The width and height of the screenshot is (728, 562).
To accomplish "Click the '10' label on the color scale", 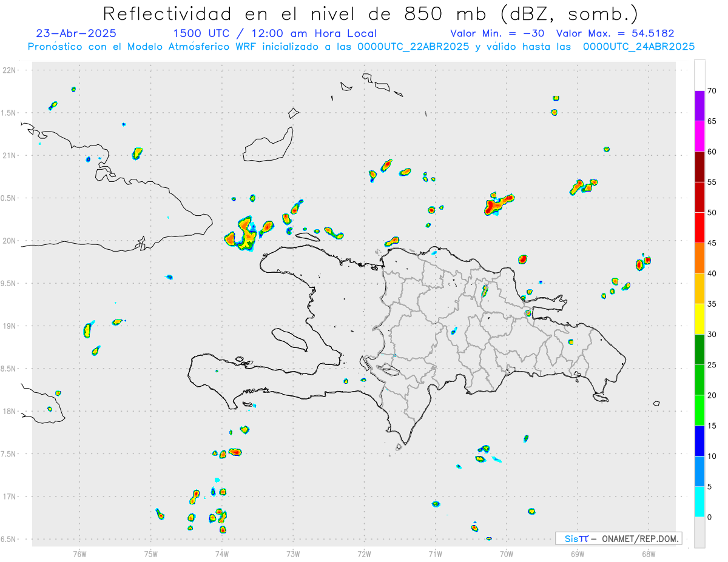I will pos(712,457).
